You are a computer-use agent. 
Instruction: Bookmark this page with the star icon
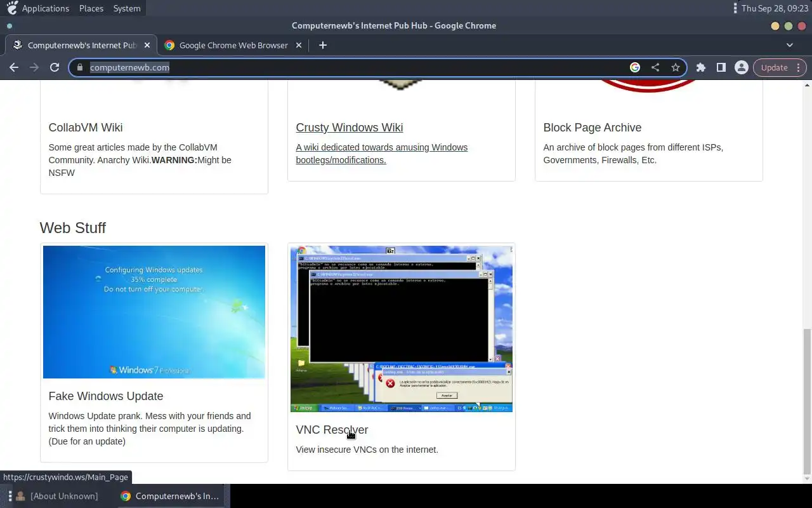pyautogui.click(x=676, y=67)
